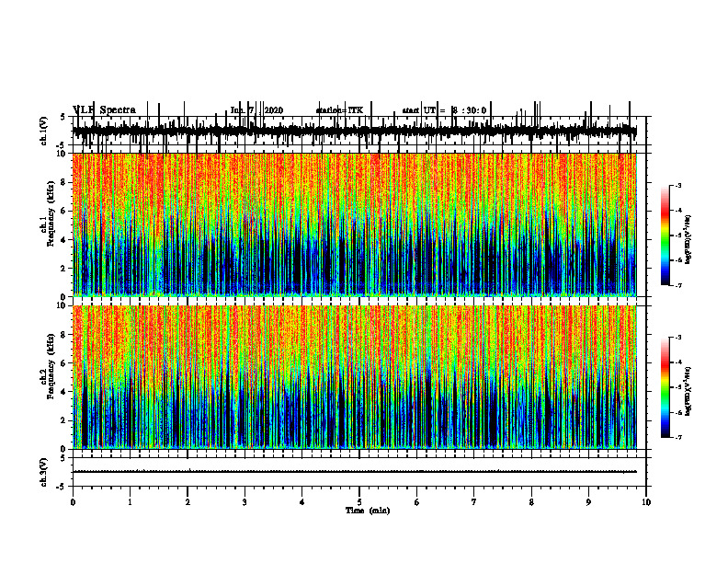Click the "8" kHz tick of ch.1 spectrogram
Viewport: 728px width, 563px height.
coord(64,182)
